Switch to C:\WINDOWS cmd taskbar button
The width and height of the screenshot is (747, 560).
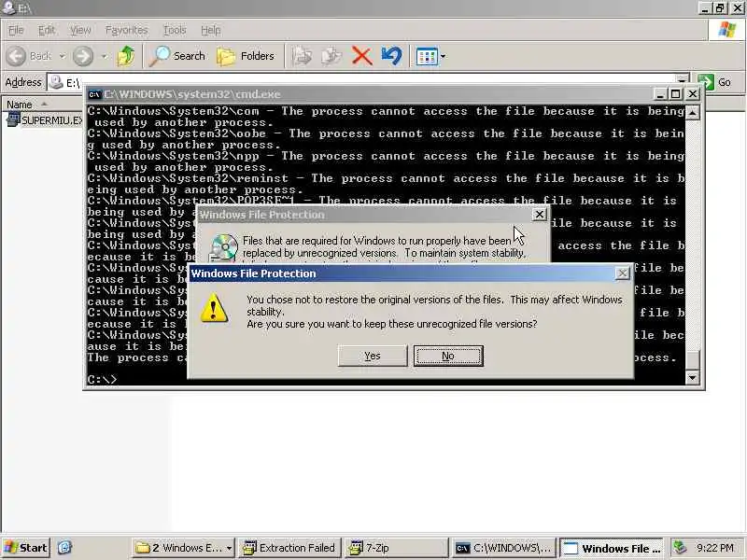[503, 548]
